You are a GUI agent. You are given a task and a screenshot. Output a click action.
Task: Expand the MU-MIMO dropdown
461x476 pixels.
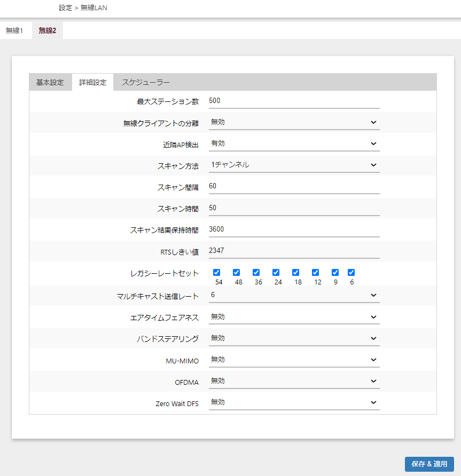click(294, 360)
